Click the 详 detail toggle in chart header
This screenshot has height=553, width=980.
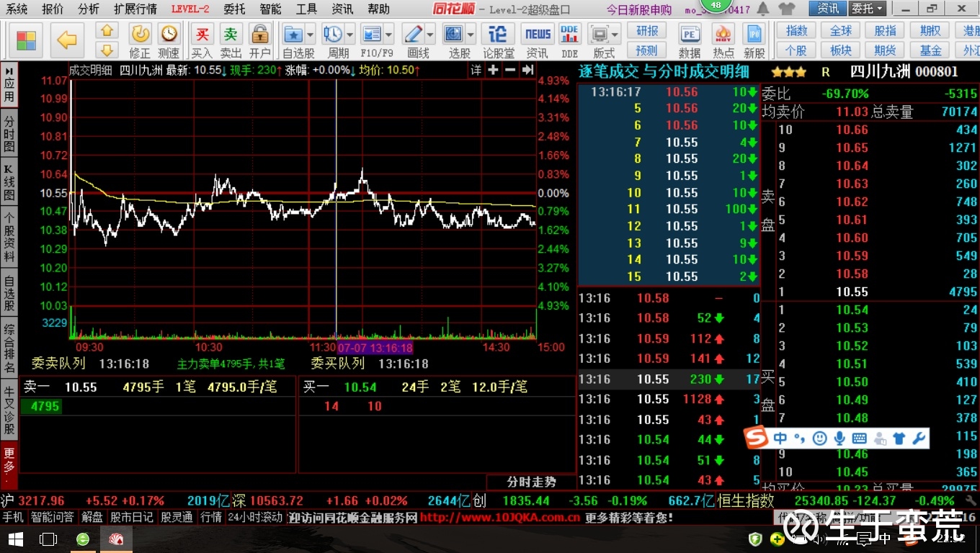pos(476,70)
